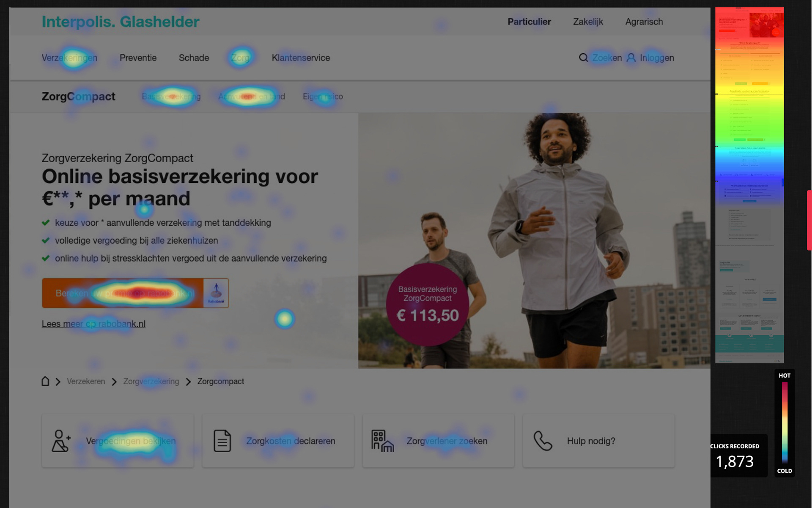
Task: Switch to Zakelijk section
Action: [588, 22]
